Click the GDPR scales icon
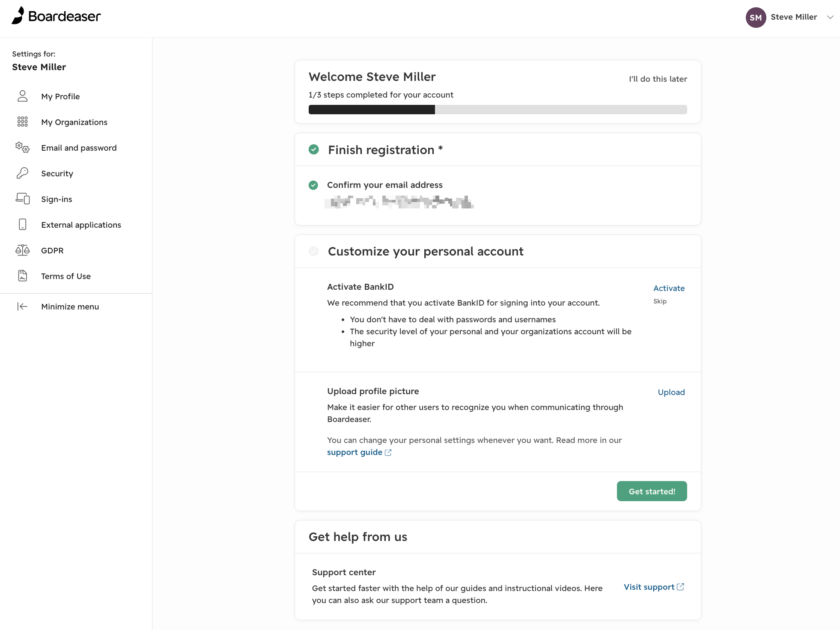The image size is (840, 630). pyautogui.click(x=23, y=250)
